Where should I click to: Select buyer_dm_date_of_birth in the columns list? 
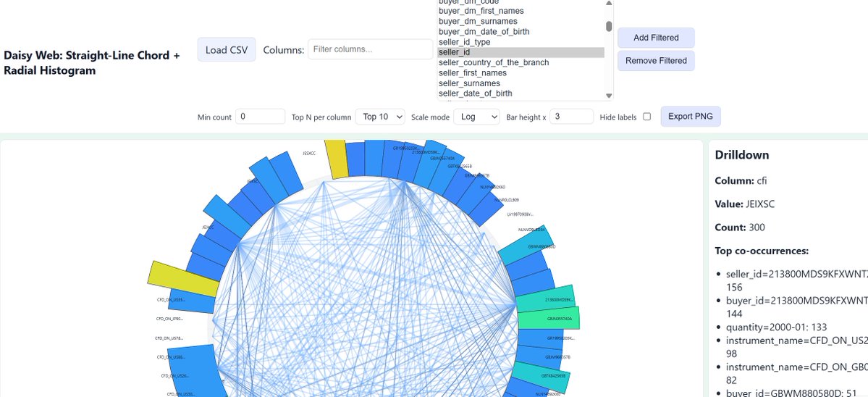tap(521, 32)
